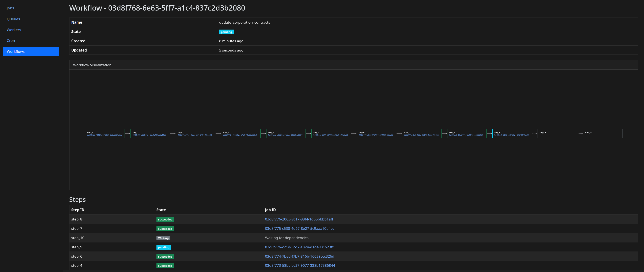
Task: Click the '6 minutes ago' created value
Action: click(x=231, y=41)
